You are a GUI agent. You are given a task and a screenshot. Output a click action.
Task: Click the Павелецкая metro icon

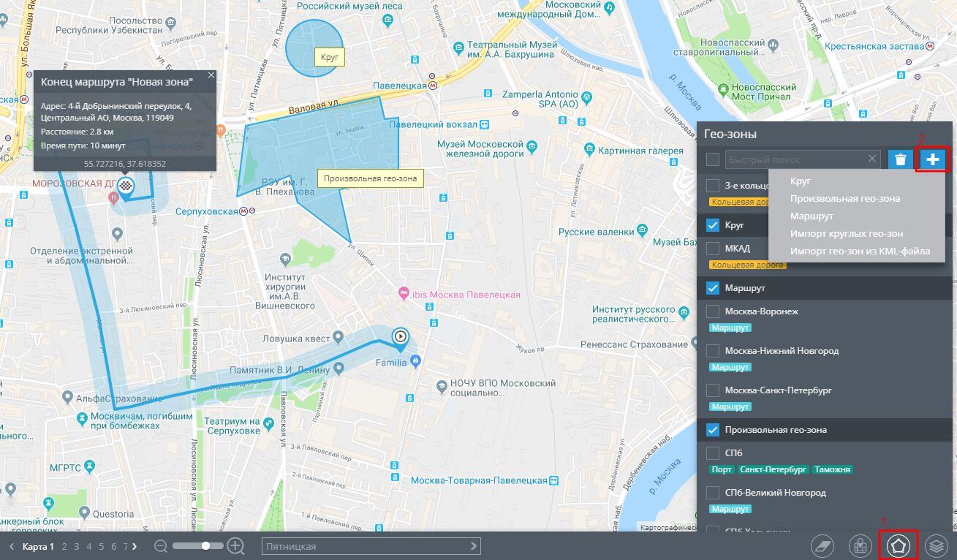434,86
